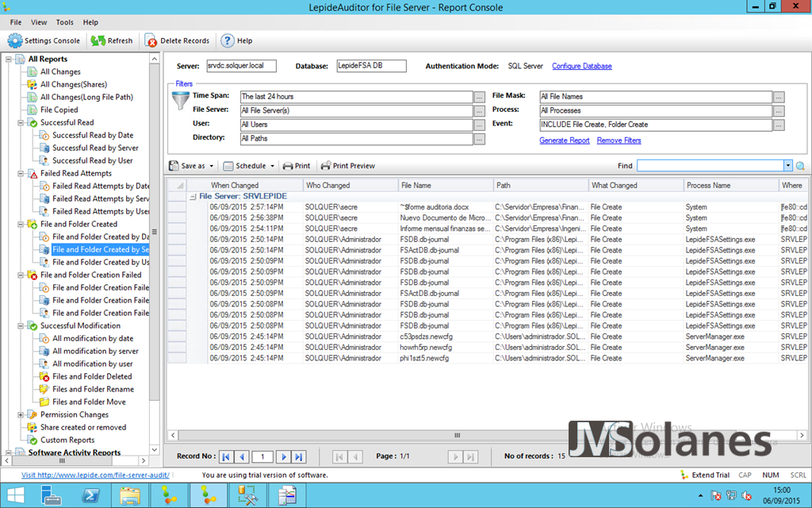Open the Find dropdown arrow
The height and width of the screenshot is (508, 812).
tap(787, 166)
